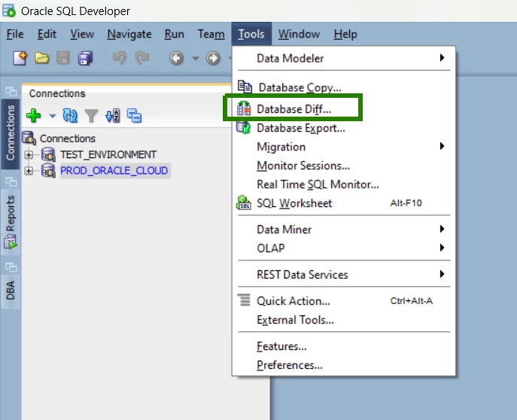The height and width of the screenshot is (420, 517).
Task: Click the Save All toolbar icon
Action: [85, 59]
